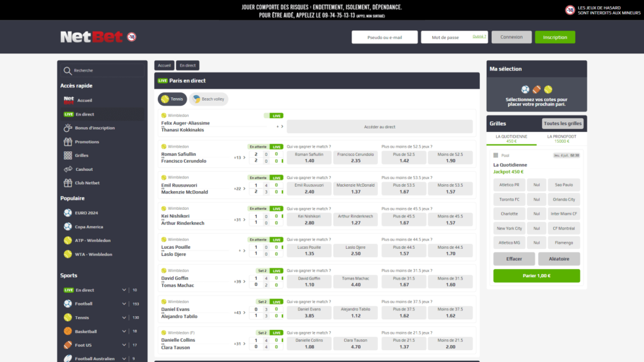Click the Cashout icon in sidebar
Screen dimensions: 644x362
(x=68, y=169)
